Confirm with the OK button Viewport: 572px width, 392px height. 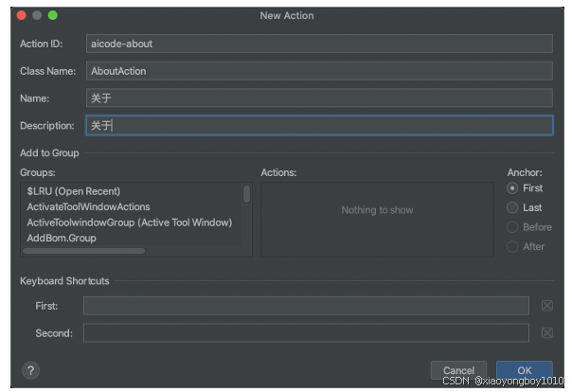click(x=525, y=370)
